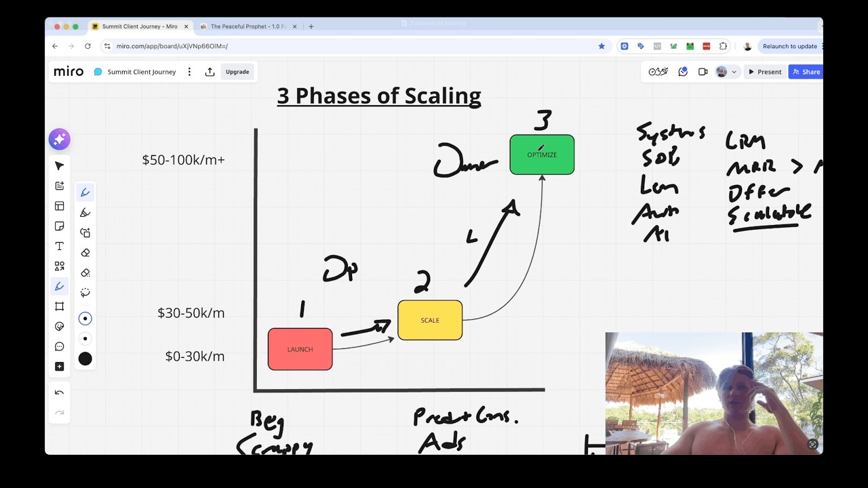Image resolution: width=868 pixels, height=488 pixels.
Task: Open the templates tool in the toolbar
Action: [60, 206]
